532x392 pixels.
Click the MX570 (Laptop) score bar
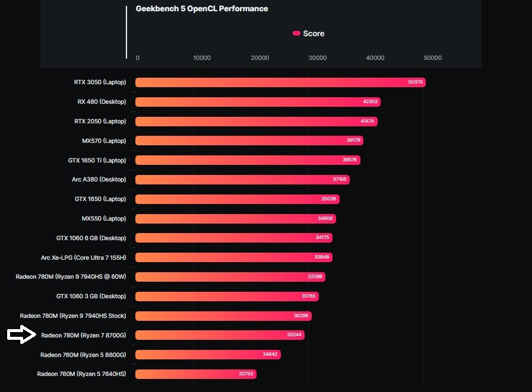coord(243,141)
